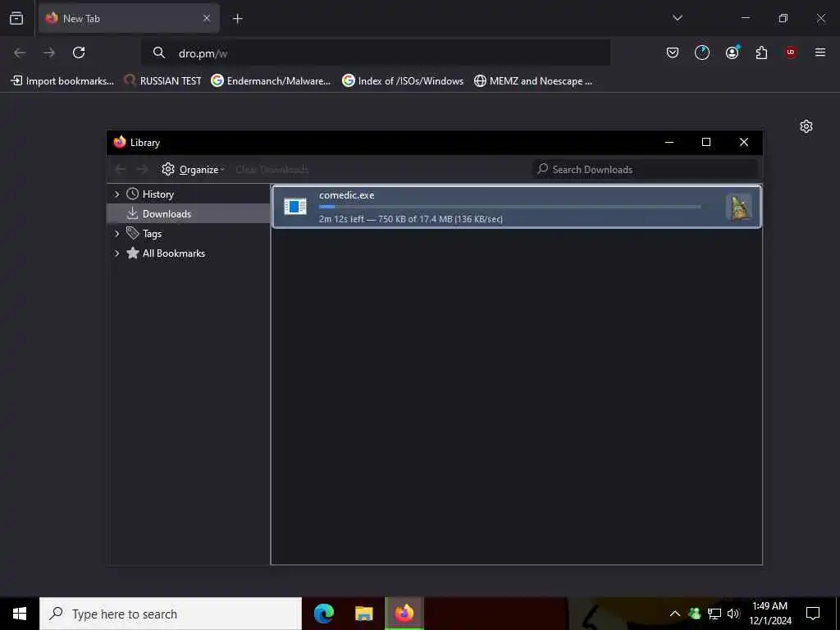
Task: Open the Extensions puzzle icon
Action: [x=761, y=52]
